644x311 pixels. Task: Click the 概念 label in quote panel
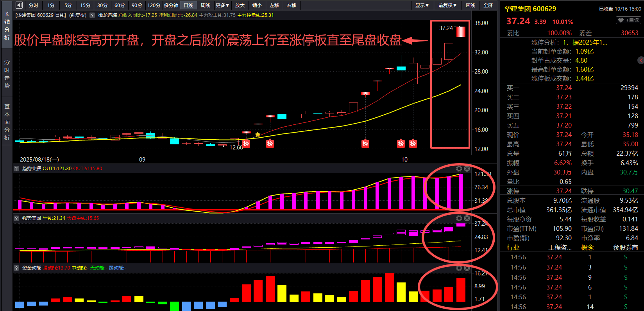[x=587, y=247]
